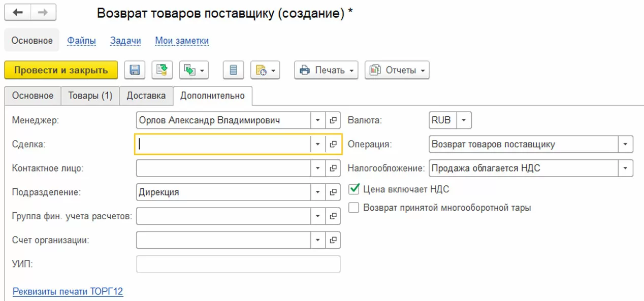Open the Подразделение field's open-form icon

[333, 192]
